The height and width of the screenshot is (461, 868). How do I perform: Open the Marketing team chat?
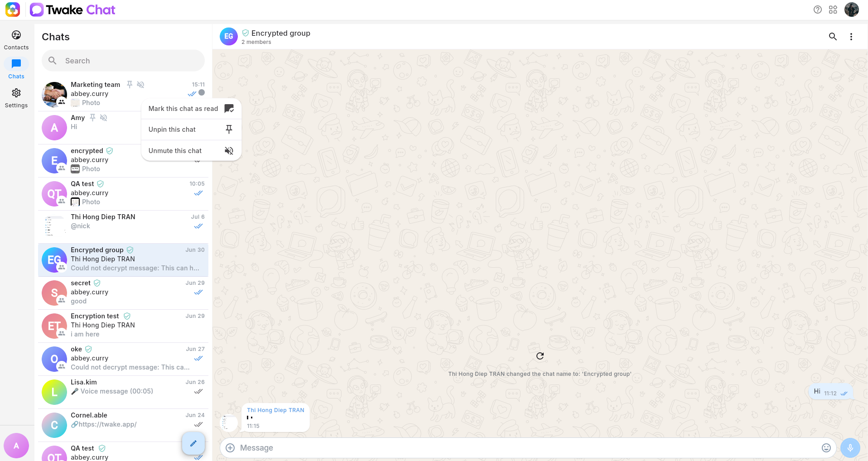[x=123, y=94]
